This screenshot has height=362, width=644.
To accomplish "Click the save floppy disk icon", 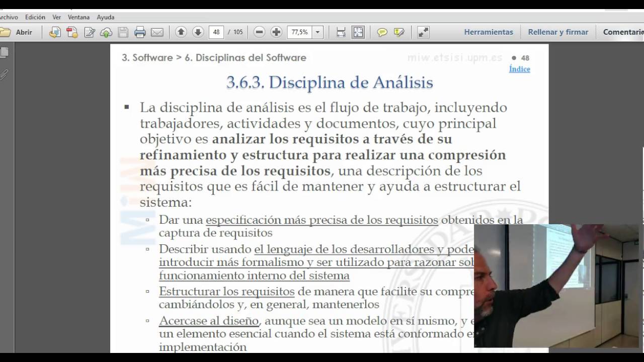I will tap(123, 32).
